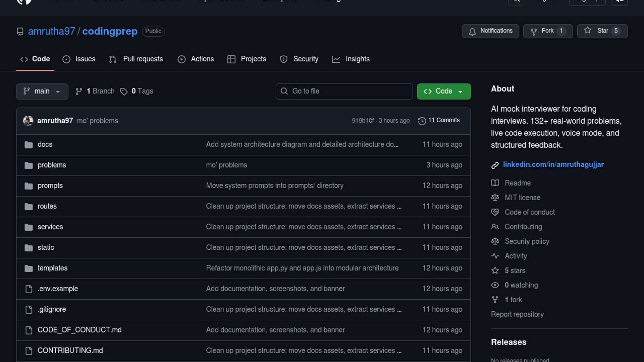Open the linkedin.com/in/amruthagujjar link

[553, 165]
